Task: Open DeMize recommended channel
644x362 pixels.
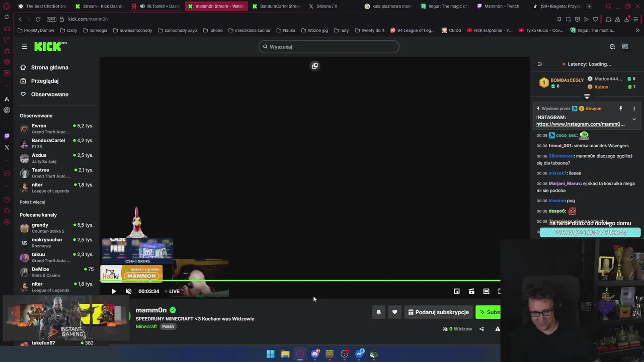Action: pos(56,272)
